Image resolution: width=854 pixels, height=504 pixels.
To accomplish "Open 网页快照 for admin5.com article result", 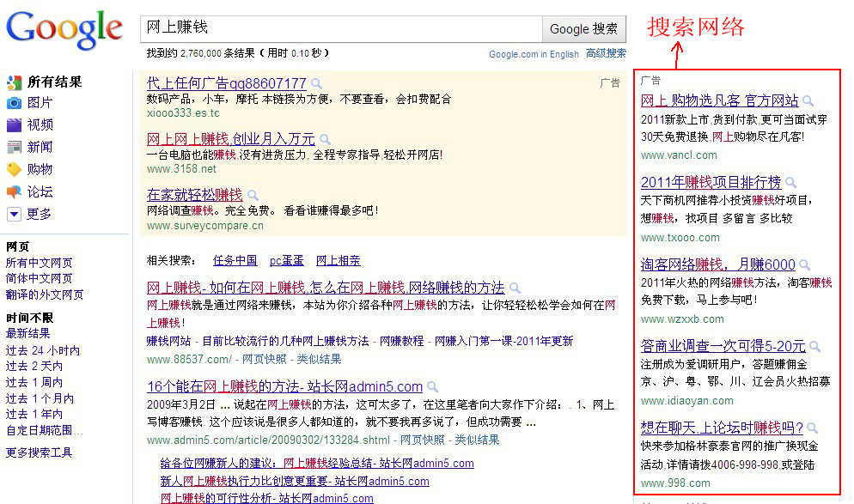I will (422, 440).
